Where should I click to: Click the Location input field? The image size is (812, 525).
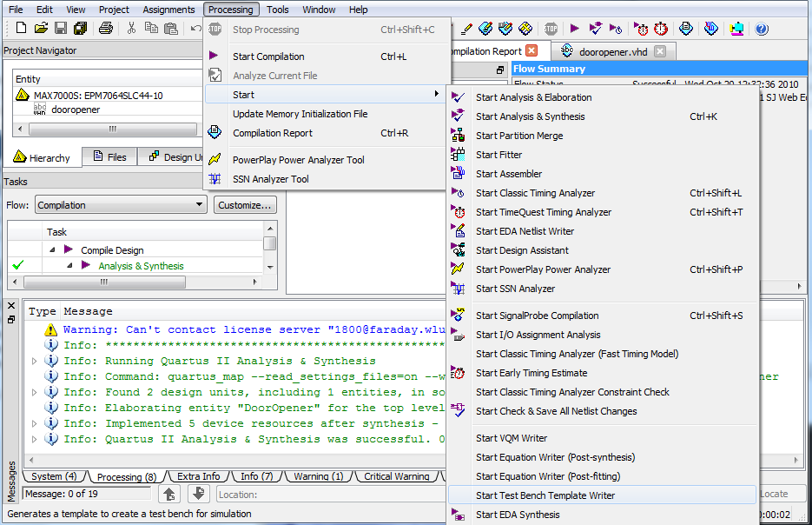[332, 495]
